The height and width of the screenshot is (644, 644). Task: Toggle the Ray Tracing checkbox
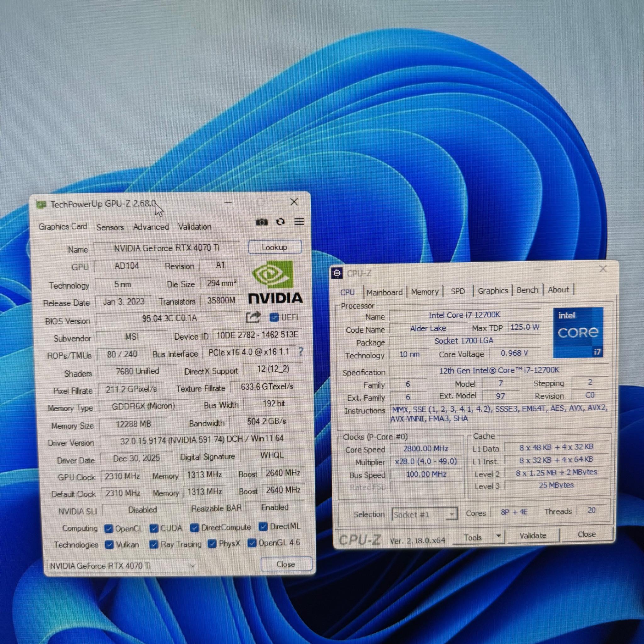[x=154, y=544]
